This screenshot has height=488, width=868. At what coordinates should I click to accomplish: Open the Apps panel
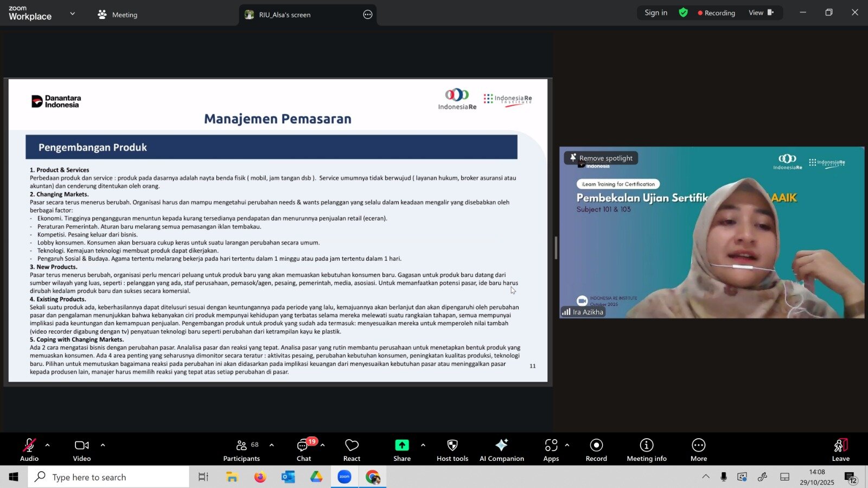coord(551,450)
